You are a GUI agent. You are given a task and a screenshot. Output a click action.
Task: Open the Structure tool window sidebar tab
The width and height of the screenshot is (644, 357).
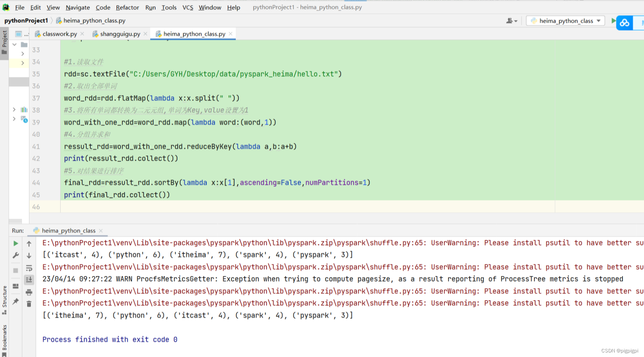click(5, 300)
